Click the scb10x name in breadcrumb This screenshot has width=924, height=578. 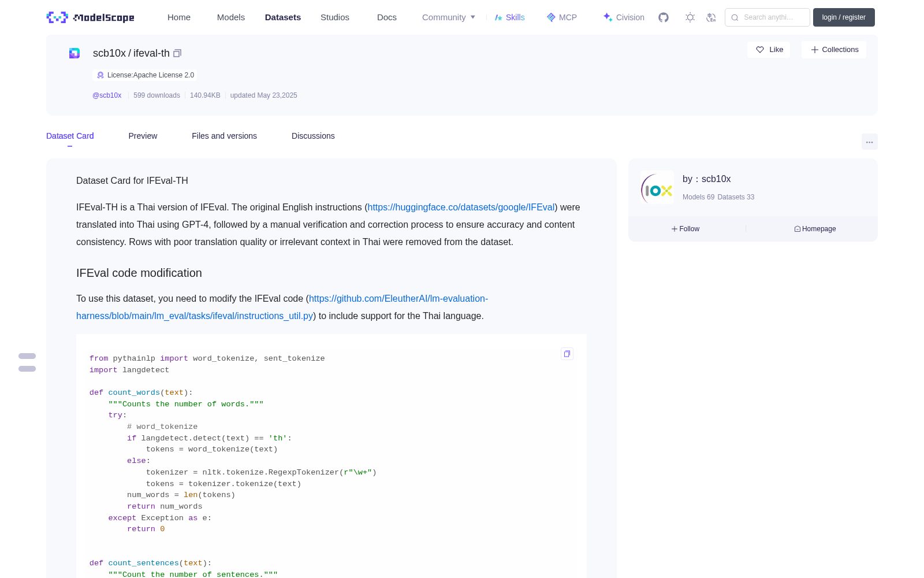pos(109,53)
